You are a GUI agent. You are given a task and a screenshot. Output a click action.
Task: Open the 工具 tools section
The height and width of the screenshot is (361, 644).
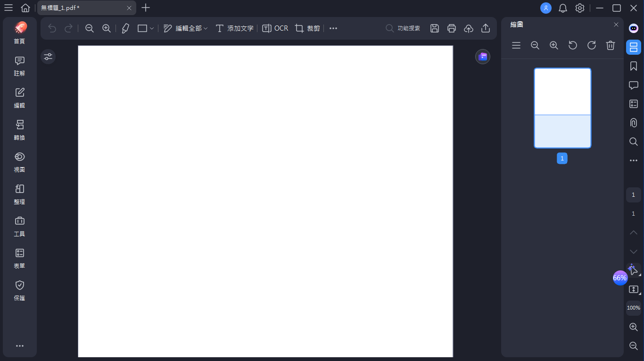tap(20, 227)
